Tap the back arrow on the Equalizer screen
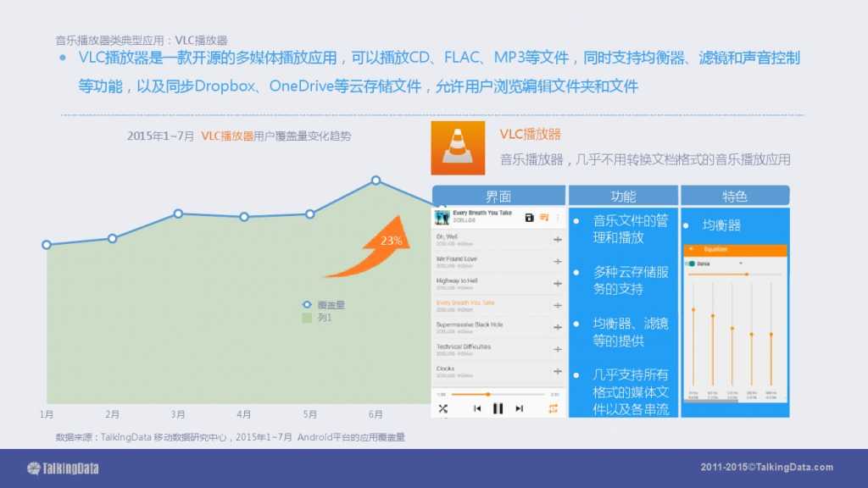This screenshot has width=868, height=488. pos(691,247)
